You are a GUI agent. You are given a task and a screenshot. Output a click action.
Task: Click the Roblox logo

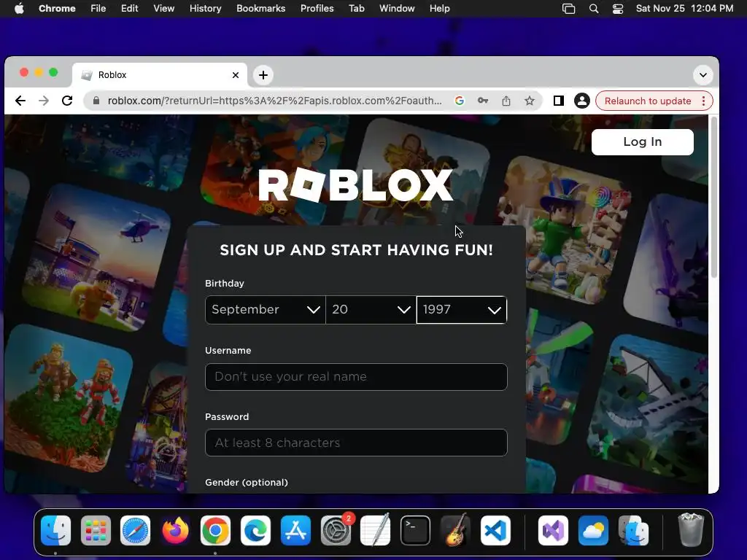coord(355,184)
